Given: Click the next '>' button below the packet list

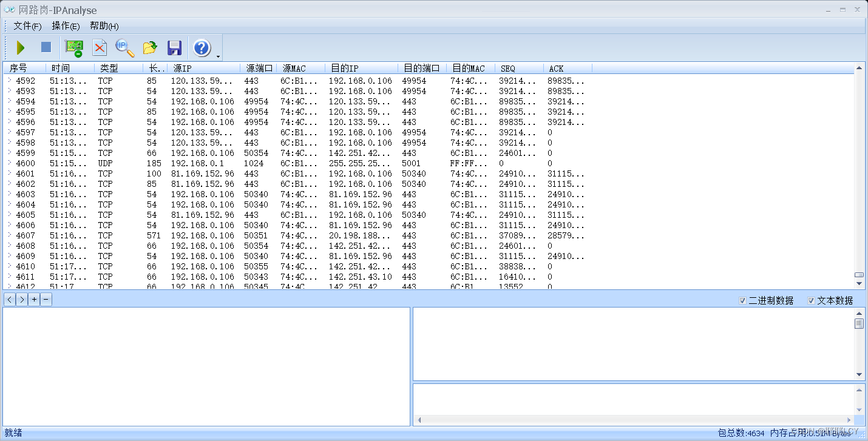Looking at the screenshot, I should tap(22, 300).
